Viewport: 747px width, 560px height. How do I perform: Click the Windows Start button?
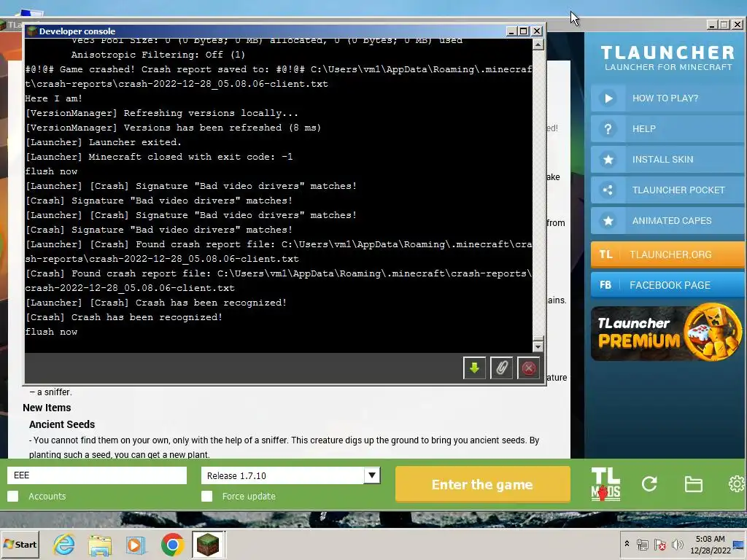[20, 545]
